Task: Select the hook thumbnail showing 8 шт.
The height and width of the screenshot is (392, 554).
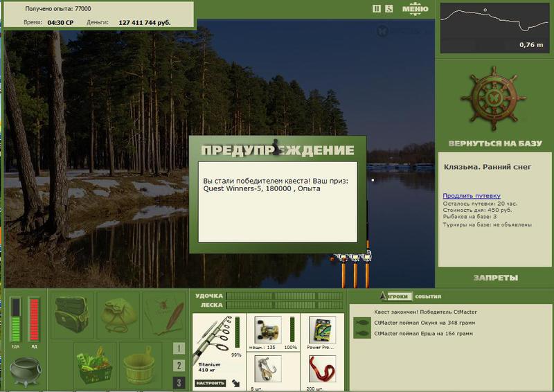Action: (x=268, y=369)
